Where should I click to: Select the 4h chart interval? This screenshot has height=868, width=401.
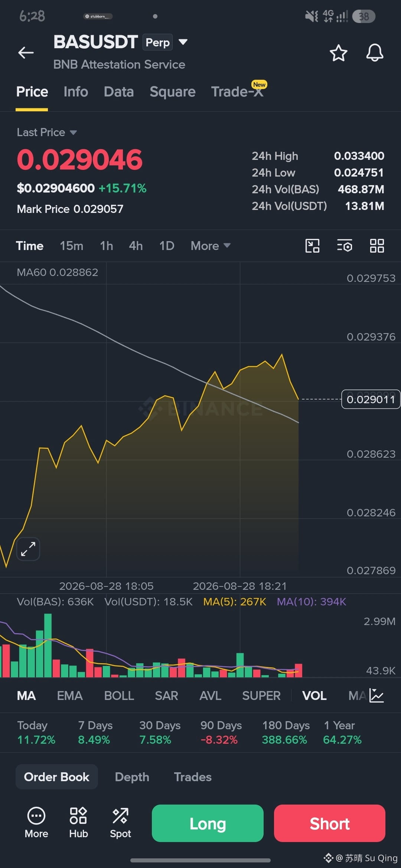coord(136,246)
